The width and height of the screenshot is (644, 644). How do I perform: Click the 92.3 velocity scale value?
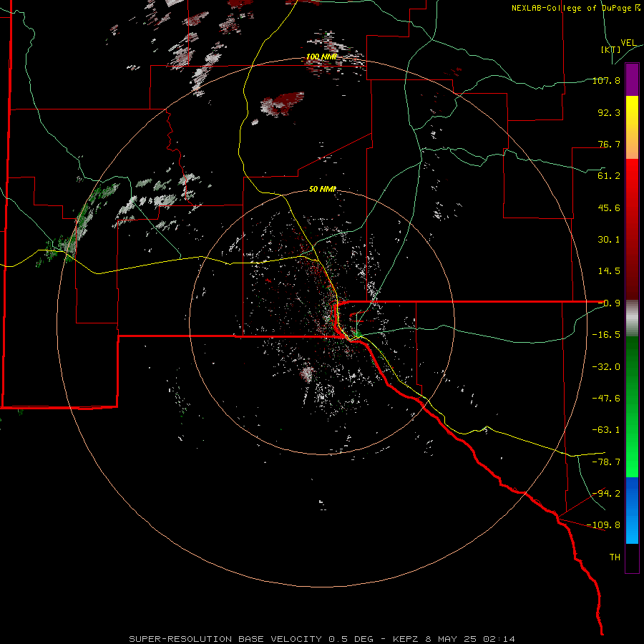tap(609, 112)
